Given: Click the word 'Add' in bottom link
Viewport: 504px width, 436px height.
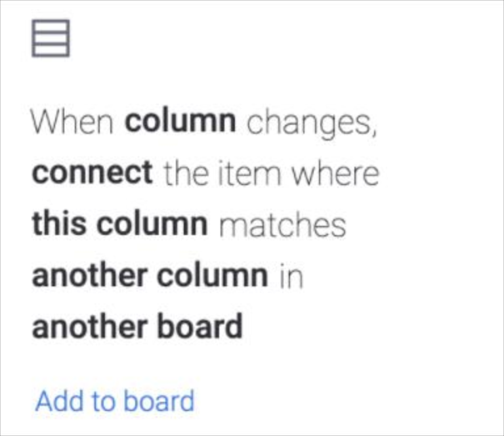Looking at the screenshot, I should click(56, 401).
